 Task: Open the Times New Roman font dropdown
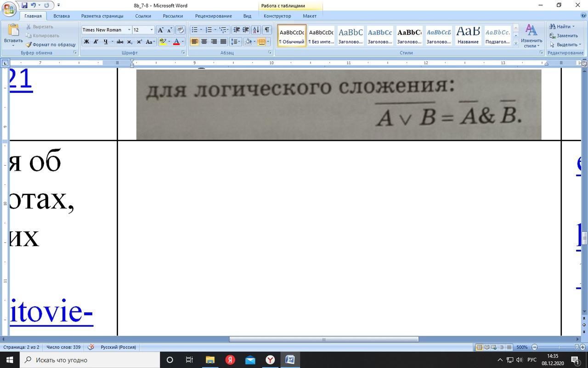[x=129, y=30]
